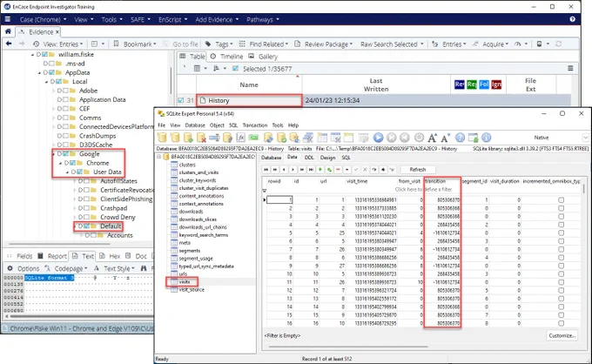This screenshot has width=592, height=364.
Task: Close the Evidence tab in EnCase
Action: [x=57, y=32]
